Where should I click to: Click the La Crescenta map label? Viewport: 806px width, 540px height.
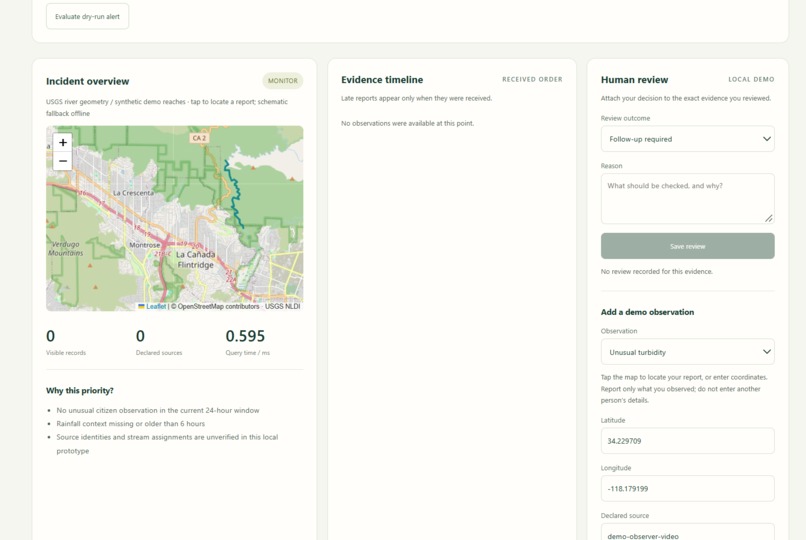click(x=133, y=193)
